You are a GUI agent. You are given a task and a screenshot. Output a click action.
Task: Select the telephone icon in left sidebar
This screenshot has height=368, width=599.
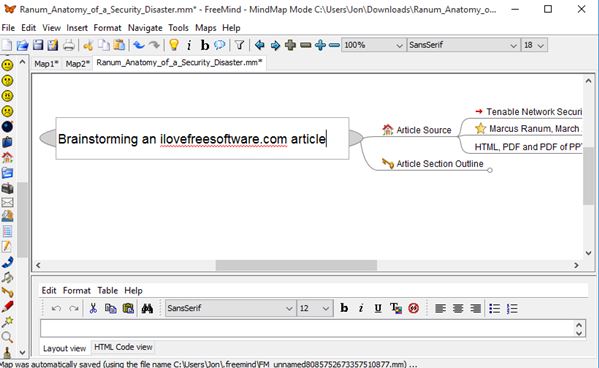click(7, 262)
